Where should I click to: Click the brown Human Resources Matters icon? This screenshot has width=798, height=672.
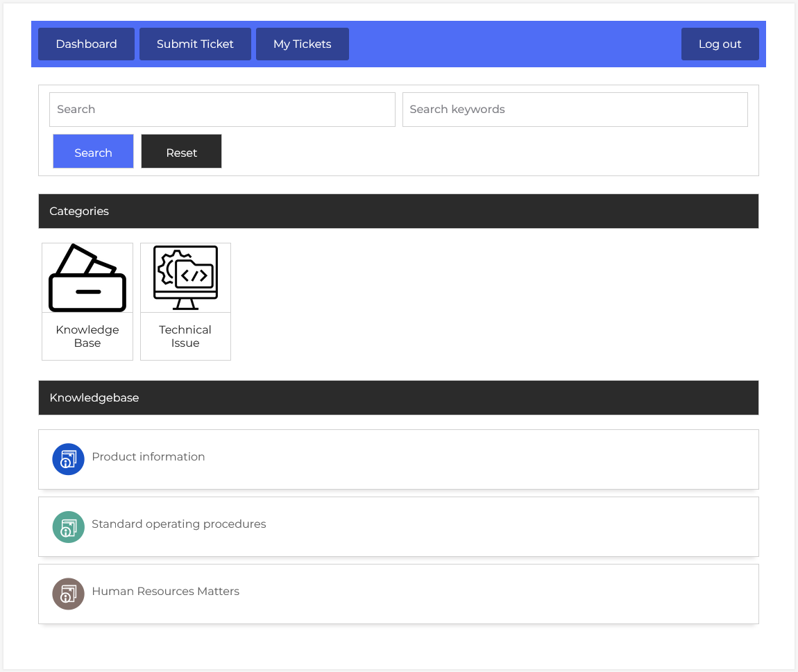[x=68, y=594]
